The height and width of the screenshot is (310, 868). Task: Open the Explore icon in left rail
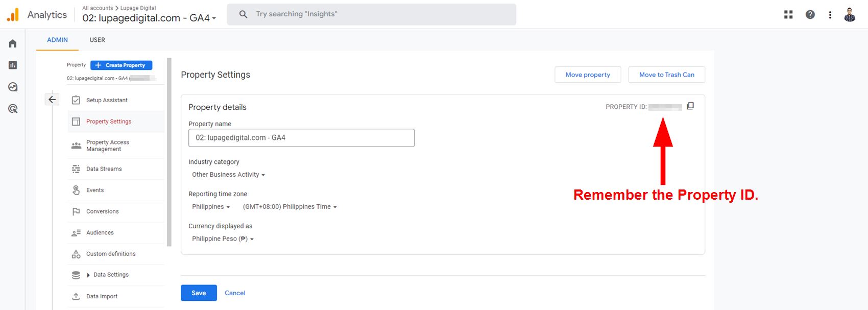click(x=13, y=87)
